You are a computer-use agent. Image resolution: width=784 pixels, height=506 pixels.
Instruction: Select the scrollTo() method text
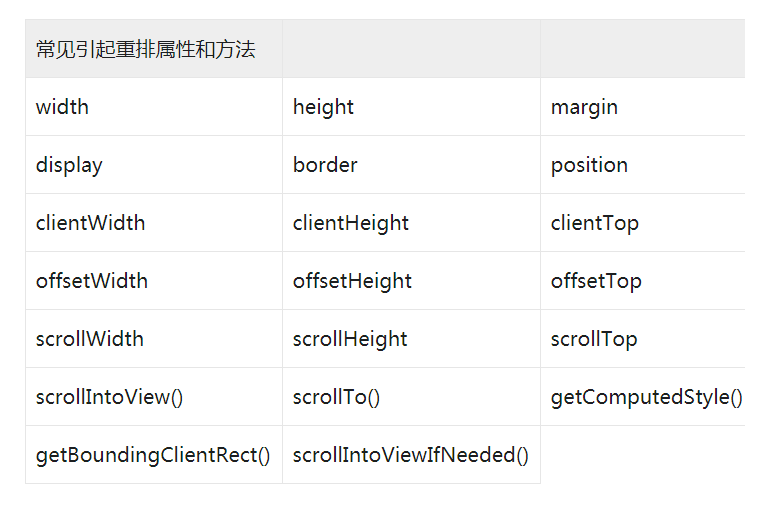coord(336,397)
